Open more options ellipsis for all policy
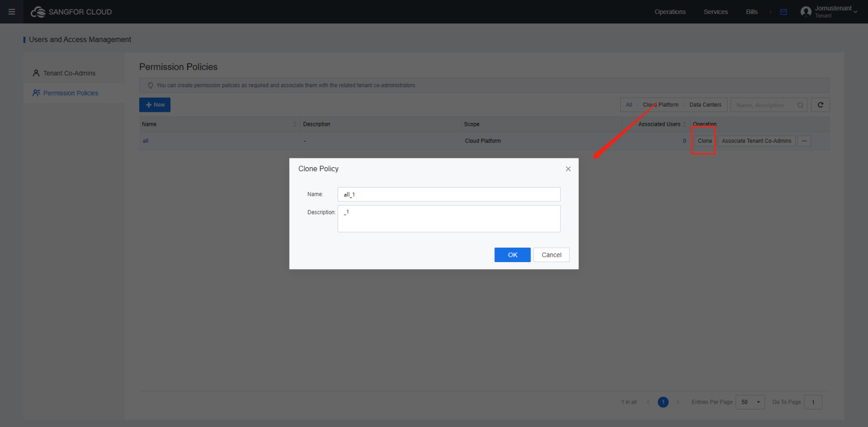 (804, 141)
